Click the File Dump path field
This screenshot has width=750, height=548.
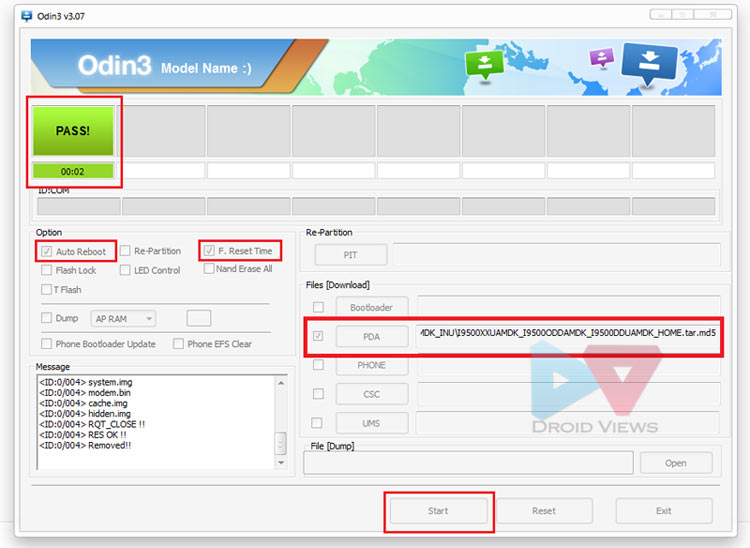(468, 463)
